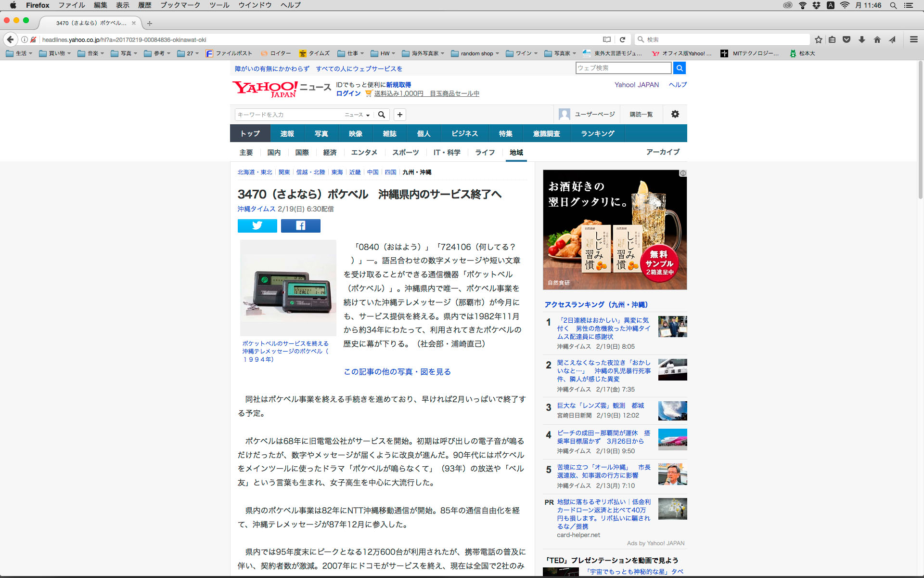Select the エンタメ category tab

[x=364, y=152]
